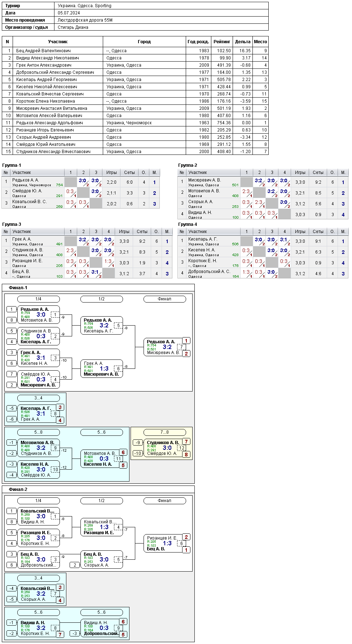This screenshot has width=352, height=644.
Task: Click the Дельта column header
Action: coord(243,42)
